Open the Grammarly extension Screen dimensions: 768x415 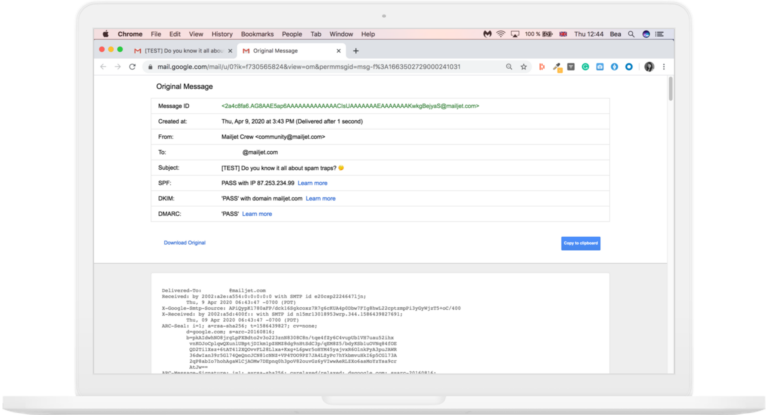[585, 67]
